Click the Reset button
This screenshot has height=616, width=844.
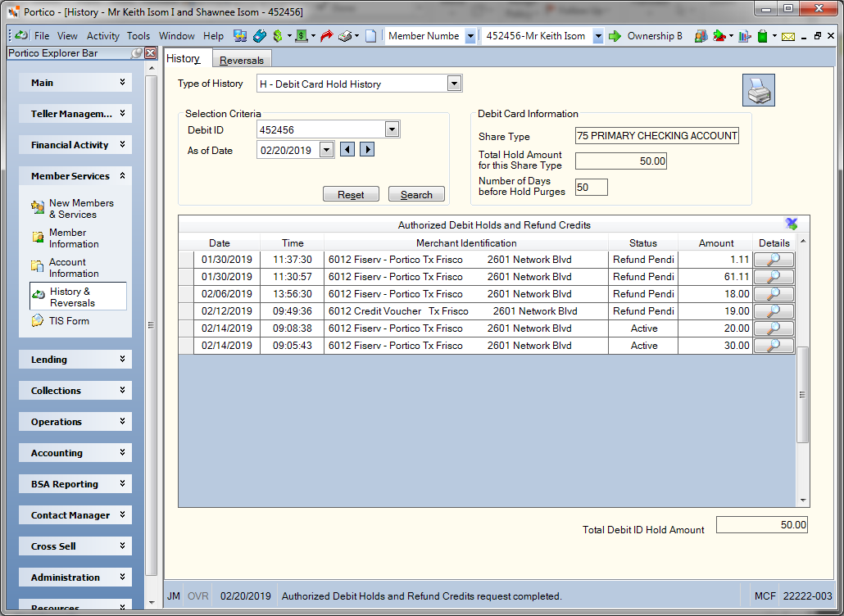click(351, 194)
